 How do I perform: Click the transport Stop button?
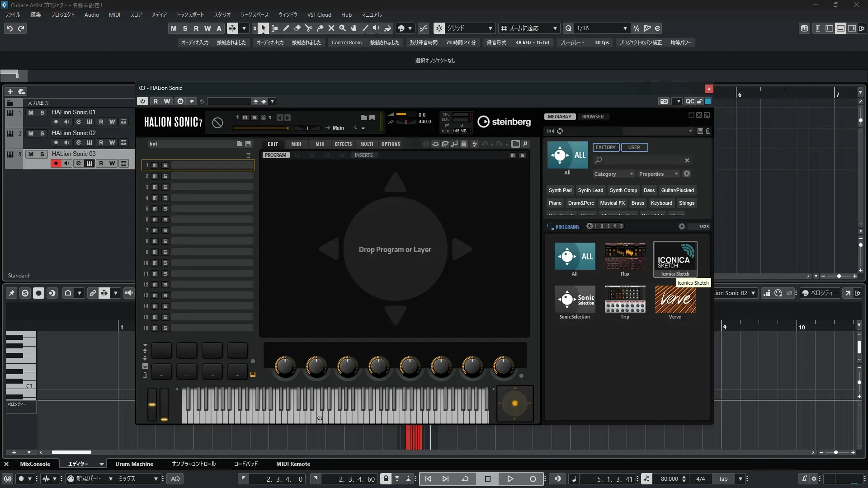[x=487, y=479]
